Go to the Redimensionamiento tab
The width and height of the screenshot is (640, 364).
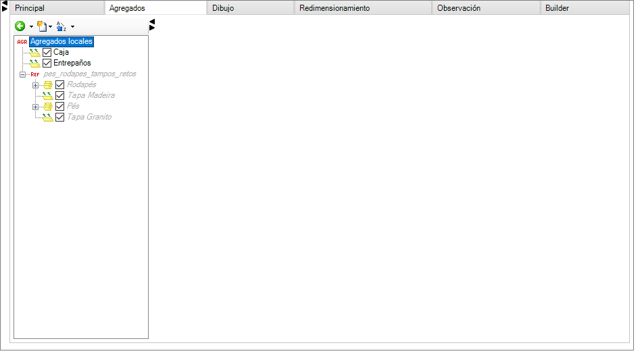click(x=363, y=7)
